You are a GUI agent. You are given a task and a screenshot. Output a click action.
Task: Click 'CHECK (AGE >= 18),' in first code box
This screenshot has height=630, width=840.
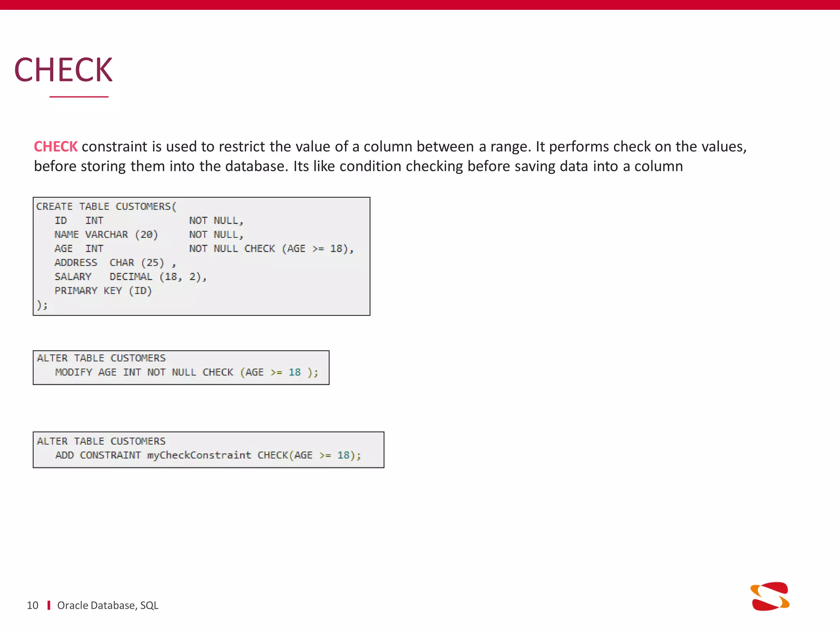coord(299,249)
